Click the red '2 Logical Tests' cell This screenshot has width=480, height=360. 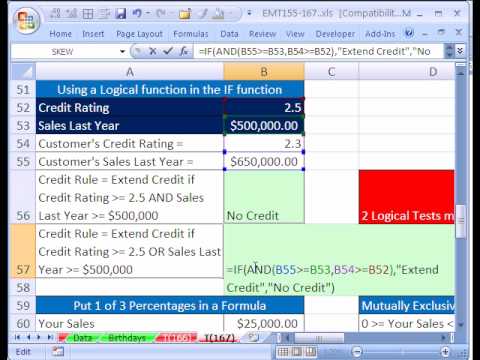(x=407, y=197)
